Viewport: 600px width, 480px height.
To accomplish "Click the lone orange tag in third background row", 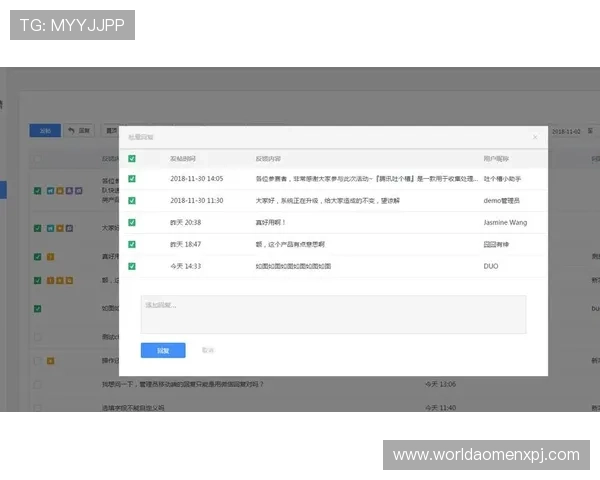I will tap(50, 256).
